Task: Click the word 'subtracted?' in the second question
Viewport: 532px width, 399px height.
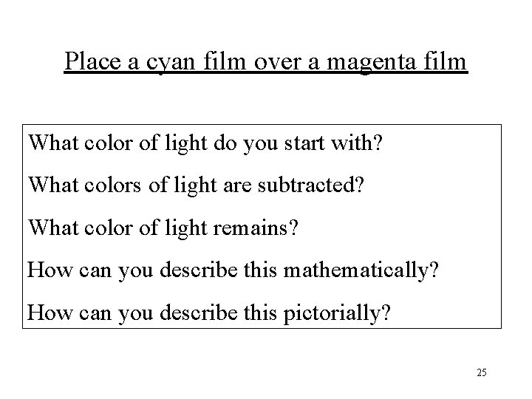Action: pos(311,185)
